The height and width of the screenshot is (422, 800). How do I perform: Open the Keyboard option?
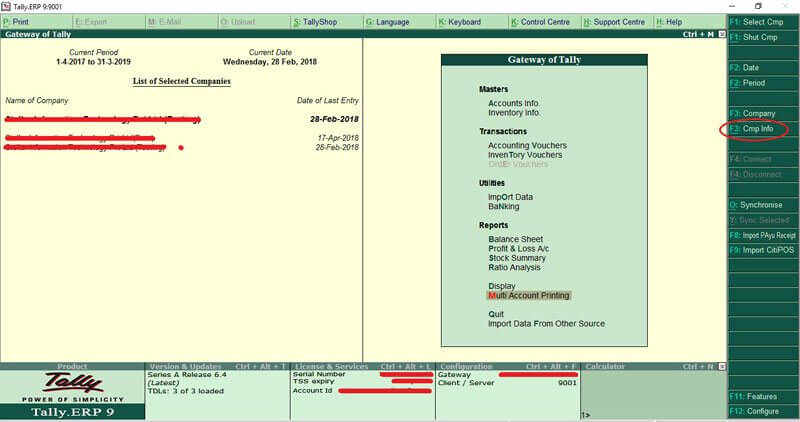pos(472,22)
